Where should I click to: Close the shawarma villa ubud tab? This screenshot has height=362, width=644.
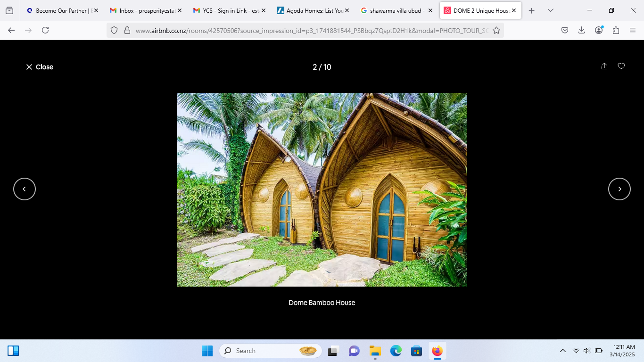pyautogui.click(x=430, y=10)
